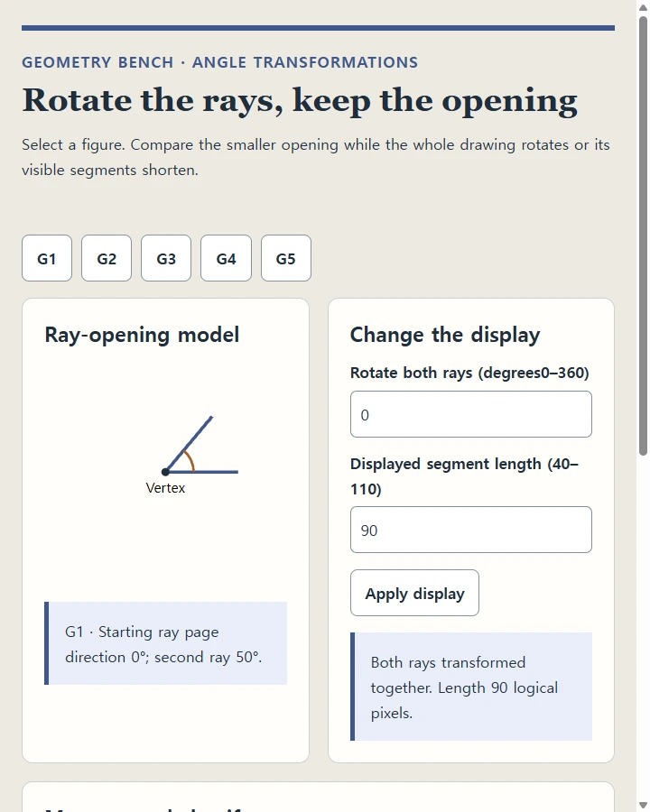
Task: Focus the Rotate both rays degrees field
Action: pyautogui.click(x=470, y=414)
